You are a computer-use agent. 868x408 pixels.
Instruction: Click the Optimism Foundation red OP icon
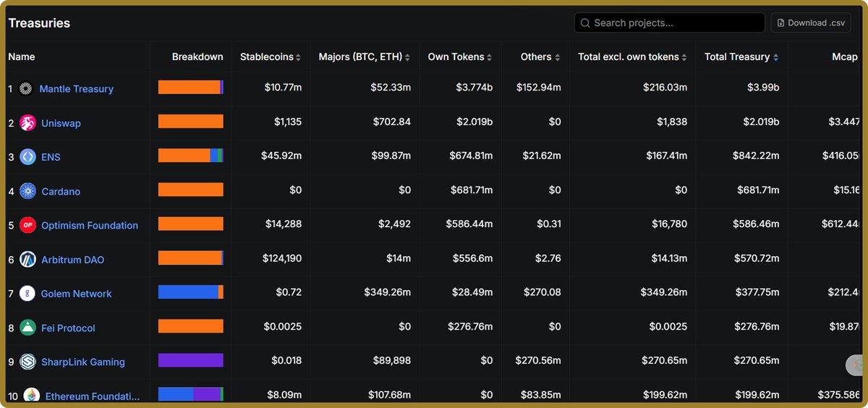[27, 225]
